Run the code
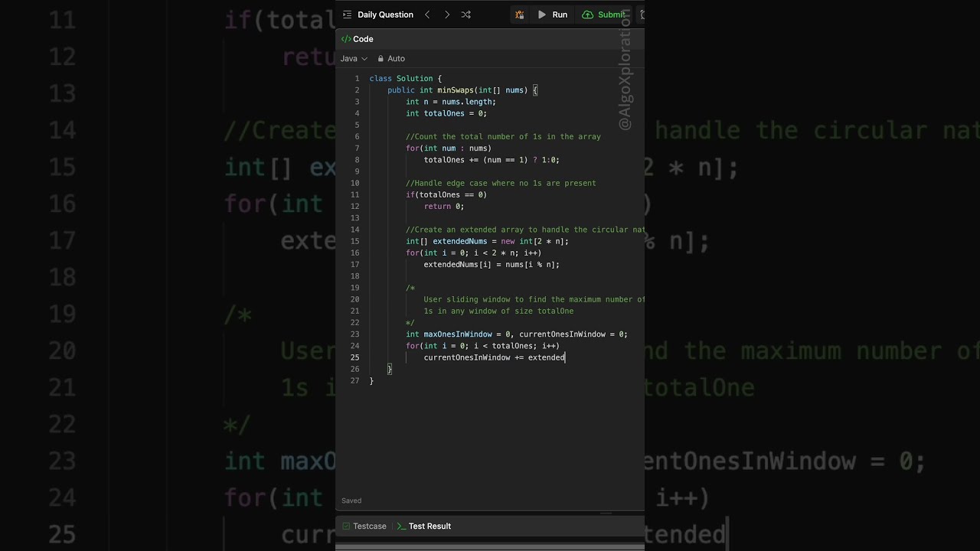This screenshot has width=980, height=551. point(553,15)
